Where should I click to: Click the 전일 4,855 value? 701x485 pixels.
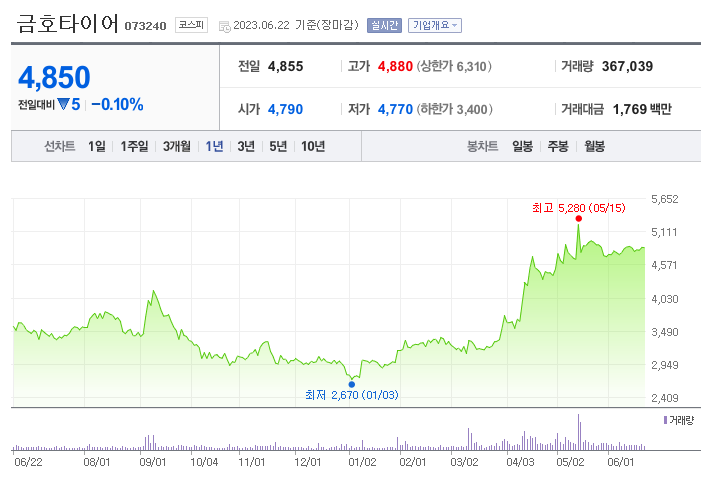(x=285, y=67)
